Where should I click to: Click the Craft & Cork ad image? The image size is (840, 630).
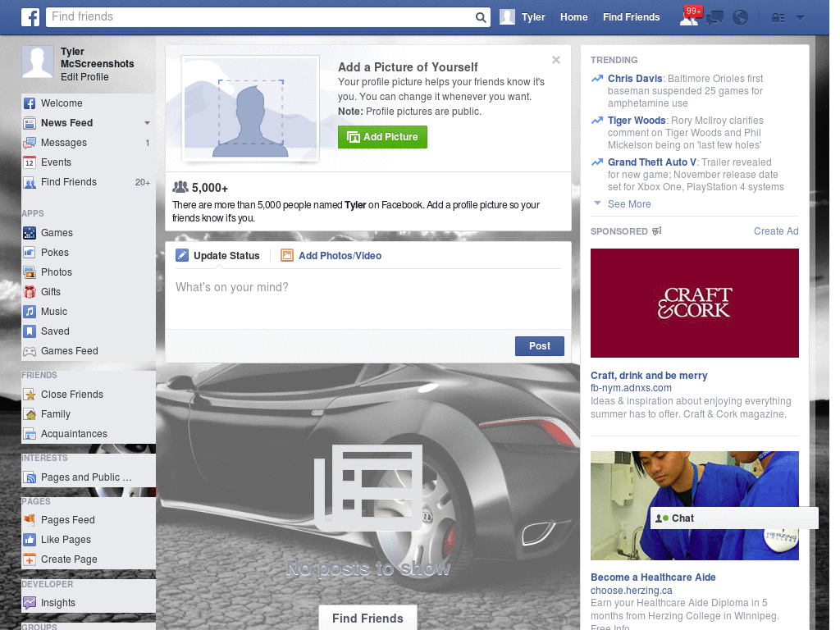point(694,304)
